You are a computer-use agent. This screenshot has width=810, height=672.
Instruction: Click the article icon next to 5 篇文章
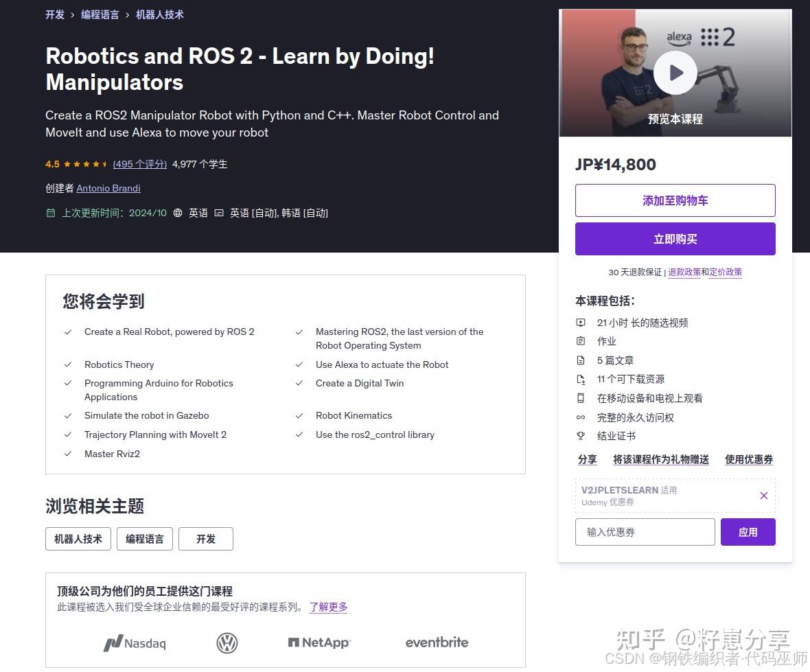(x=581, y=360)
